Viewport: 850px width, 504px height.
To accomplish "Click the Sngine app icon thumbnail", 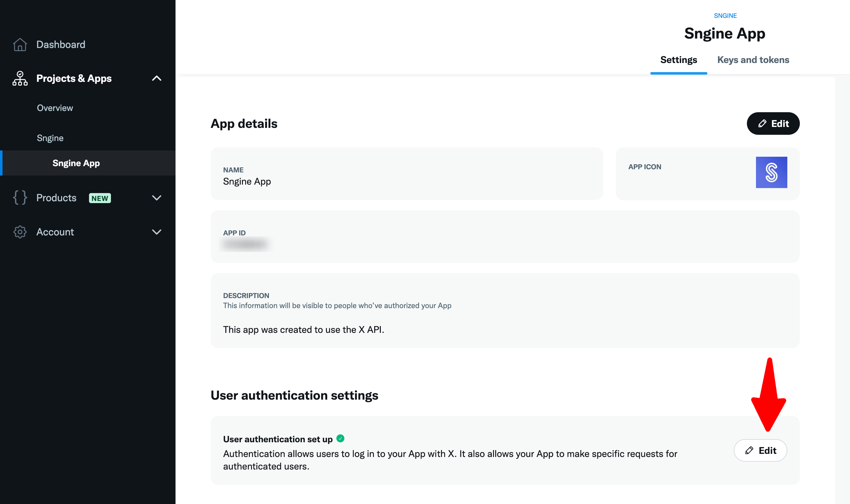I will [x=771, y=172].
